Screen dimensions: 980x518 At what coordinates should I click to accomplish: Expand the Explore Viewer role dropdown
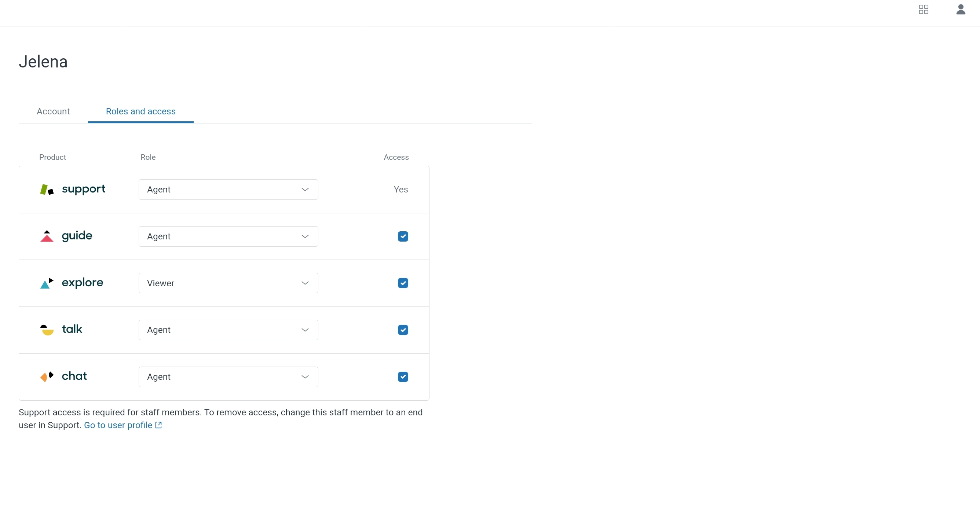[228, 283]
